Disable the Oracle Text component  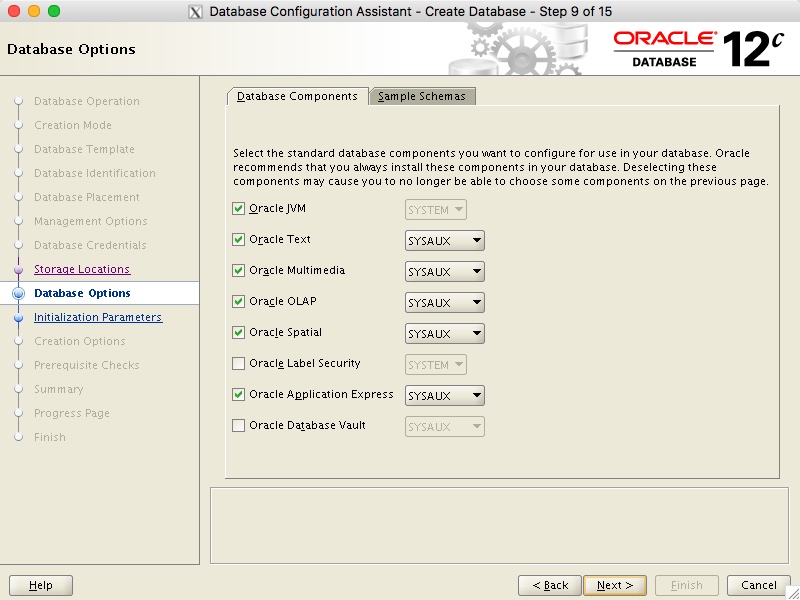pyautogui.click(x=239, y=240)
